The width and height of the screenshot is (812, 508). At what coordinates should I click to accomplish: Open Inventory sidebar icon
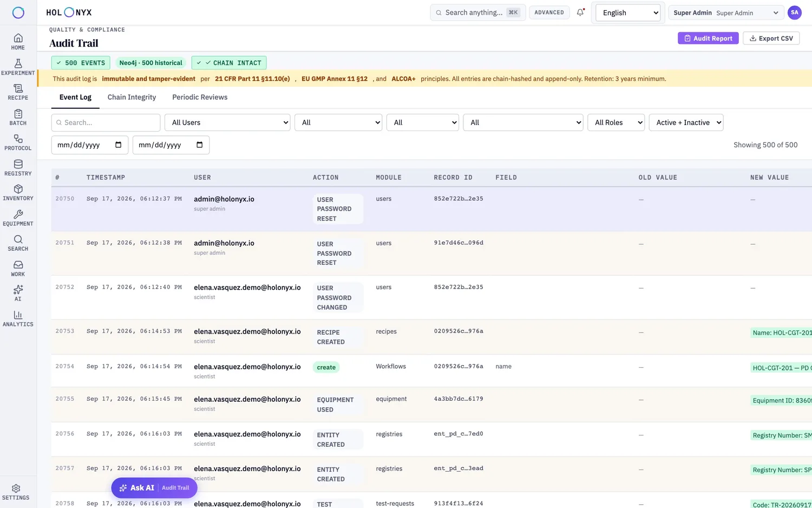(x=18, y=193)
